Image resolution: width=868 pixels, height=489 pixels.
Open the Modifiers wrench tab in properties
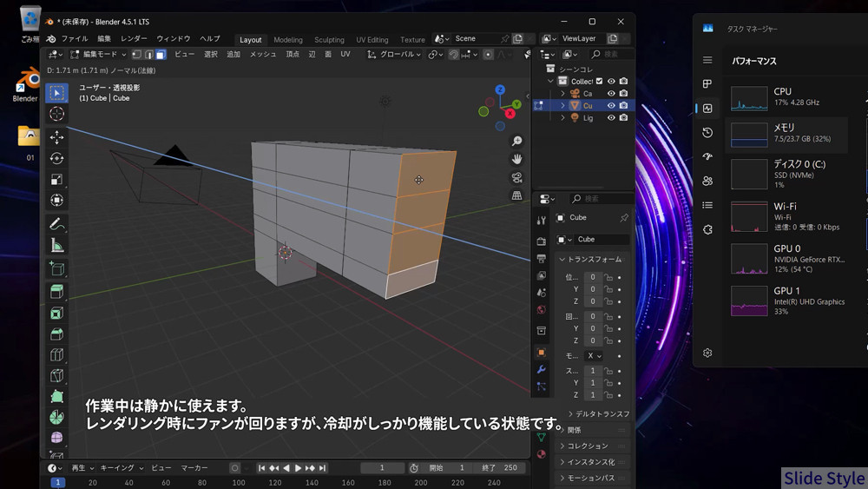tap(542, 369)
